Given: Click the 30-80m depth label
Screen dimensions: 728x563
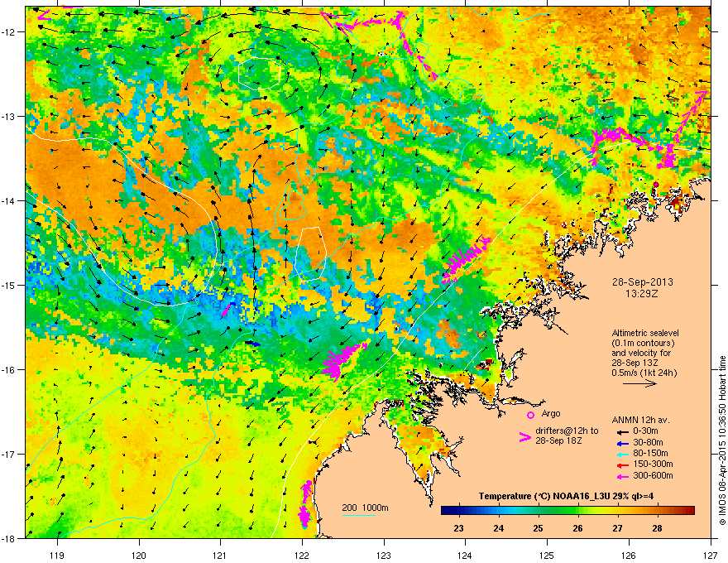Looking at the screenshot, I should [x=648, y=443].
